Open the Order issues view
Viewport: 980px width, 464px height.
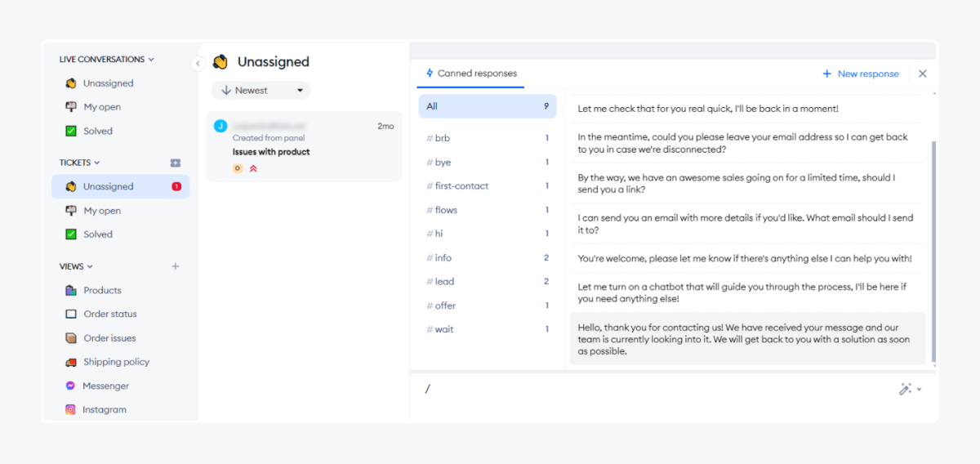[109, 338]
